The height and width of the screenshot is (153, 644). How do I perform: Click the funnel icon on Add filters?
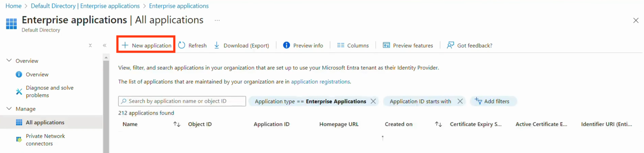pos(478,101)
